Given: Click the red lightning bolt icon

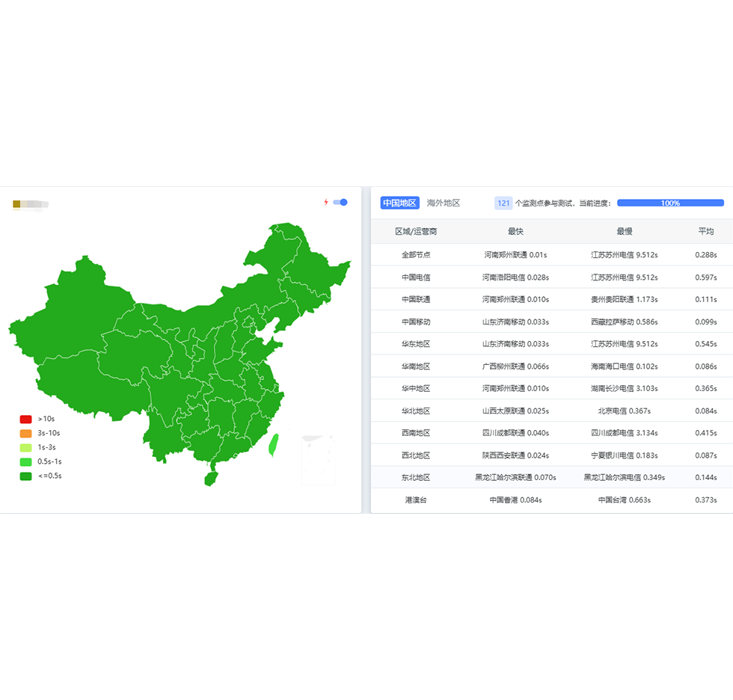Looking at the screenshot, I should click(x=326, y=202).
